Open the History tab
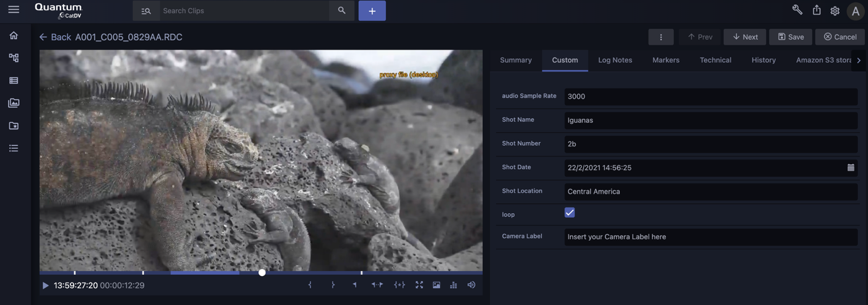 (x=764, y=60)
